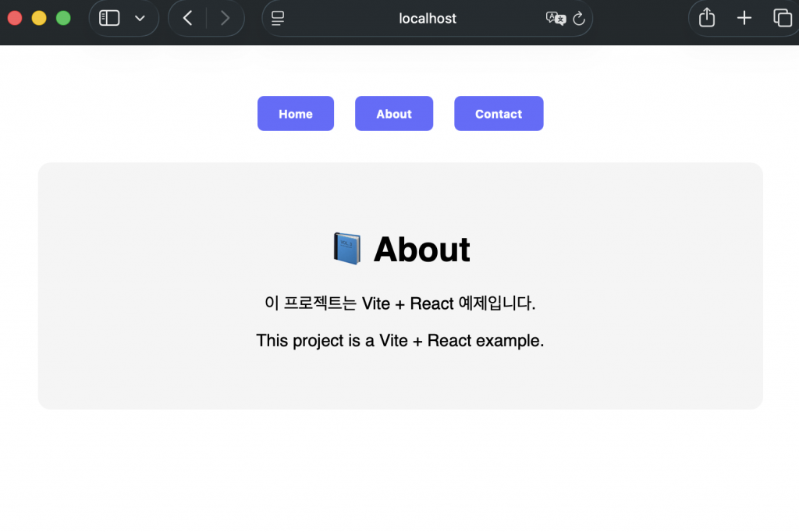Screen dimensions: 799x532
Task: Click the English 'This project is' sentence
Action: (399, 340)
